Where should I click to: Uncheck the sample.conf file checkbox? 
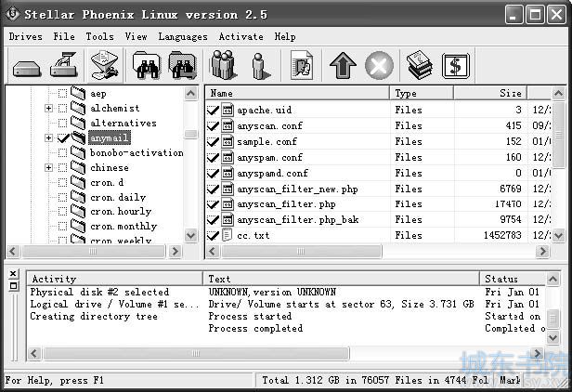(213, 141)
